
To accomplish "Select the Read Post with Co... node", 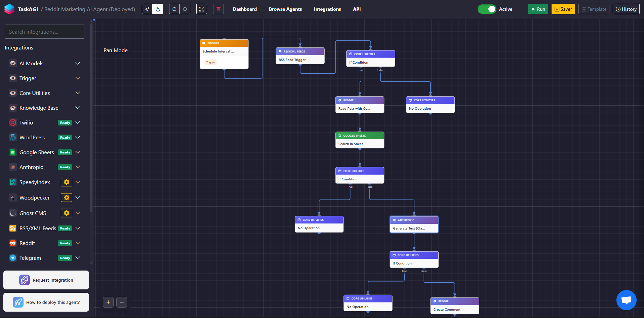I will [x=360, y=105].
